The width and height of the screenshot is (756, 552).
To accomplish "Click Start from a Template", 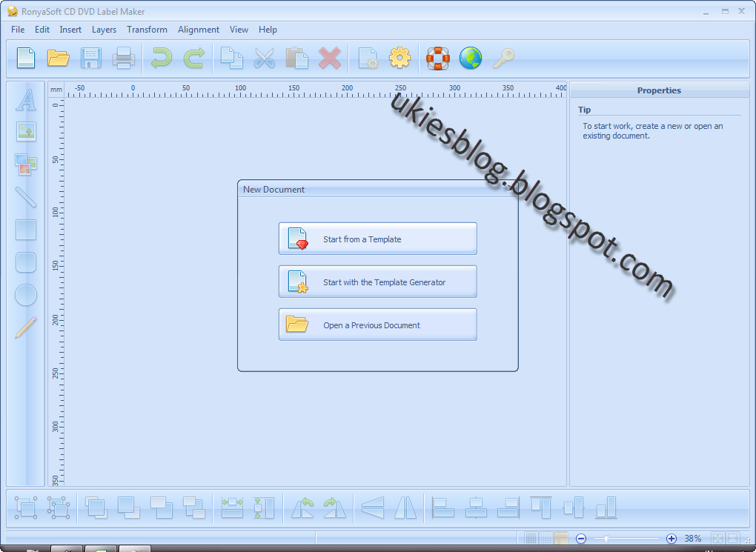I will point(377,238).
